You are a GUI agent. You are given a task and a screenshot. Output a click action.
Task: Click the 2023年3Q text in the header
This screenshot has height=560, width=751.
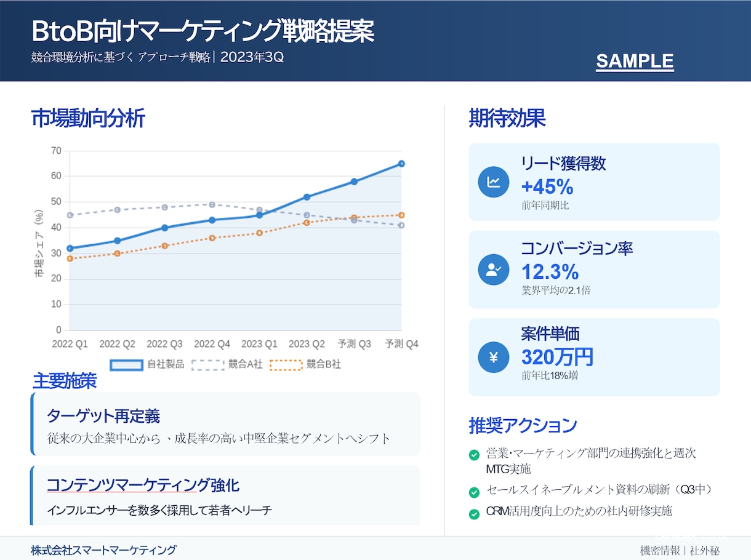click(252, 57)
